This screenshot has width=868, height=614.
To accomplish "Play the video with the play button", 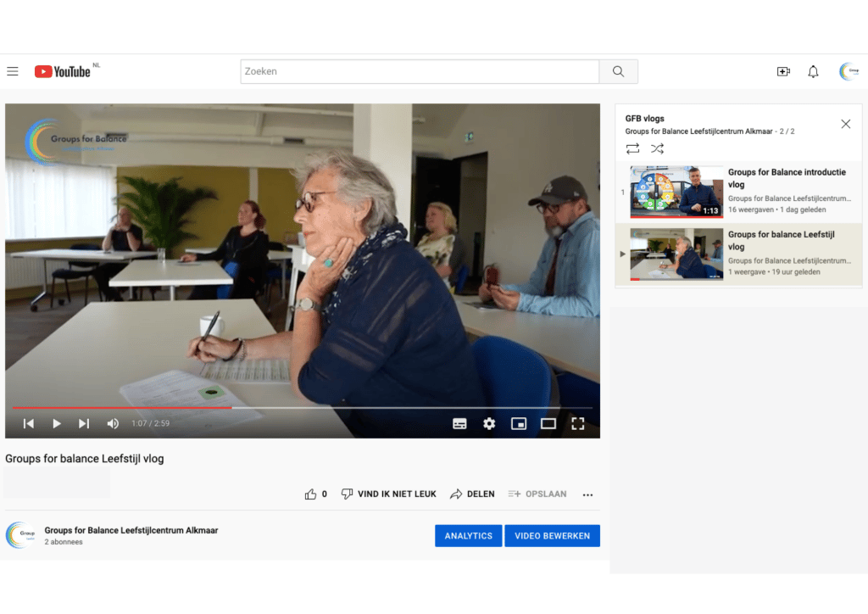I will click(x=57, y=423).
